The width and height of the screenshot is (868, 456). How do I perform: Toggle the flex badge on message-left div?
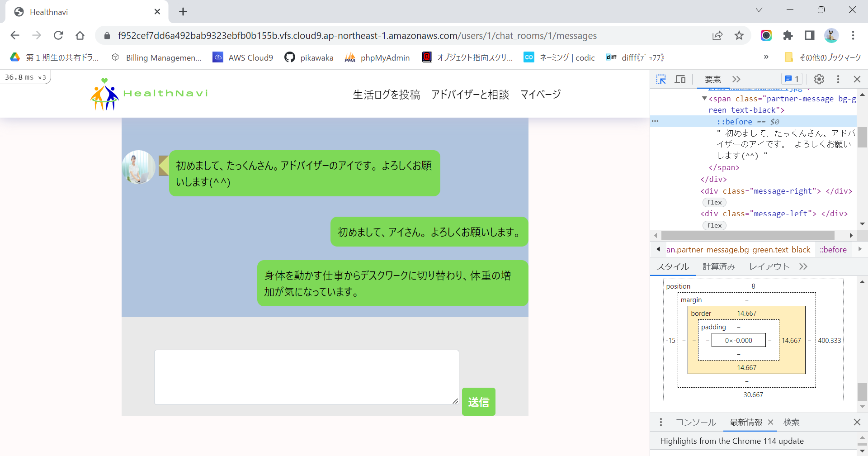pos(714,225)
